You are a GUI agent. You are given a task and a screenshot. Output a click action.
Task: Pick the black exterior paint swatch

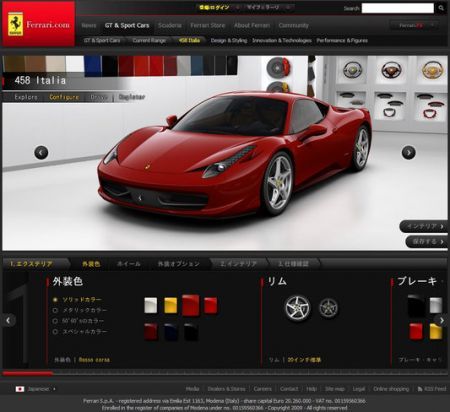(x=191, y=332)
